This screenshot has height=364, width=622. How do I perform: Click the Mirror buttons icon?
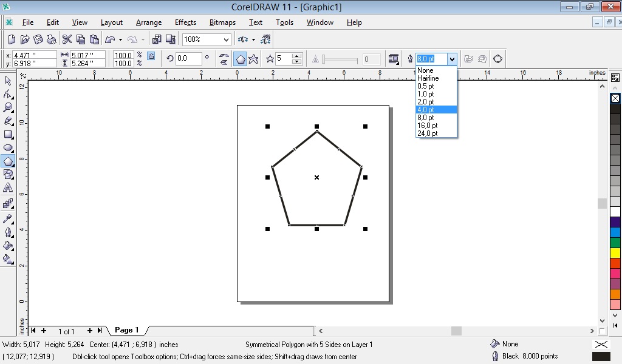(224, 59)
